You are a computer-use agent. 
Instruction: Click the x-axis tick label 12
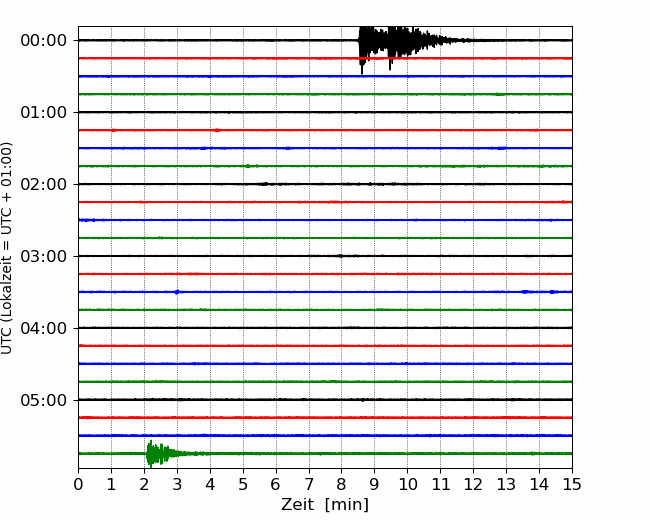point(473,484)
